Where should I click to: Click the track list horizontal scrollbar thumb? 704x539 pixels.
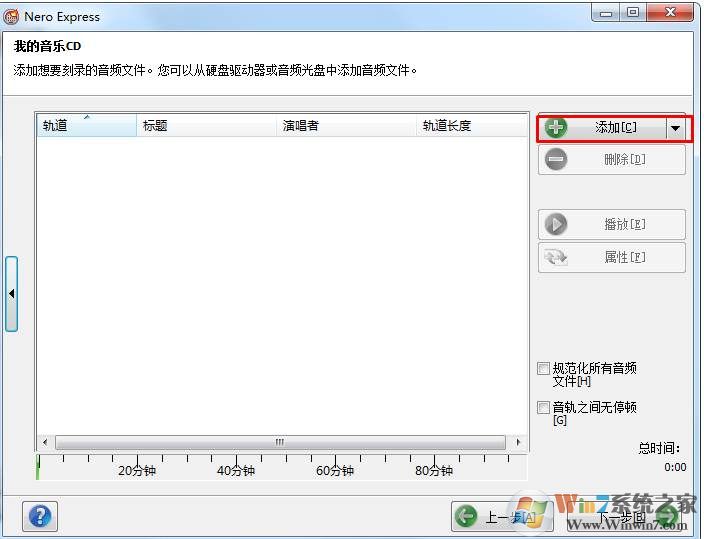pyautogui.click(x=280, y=442)
